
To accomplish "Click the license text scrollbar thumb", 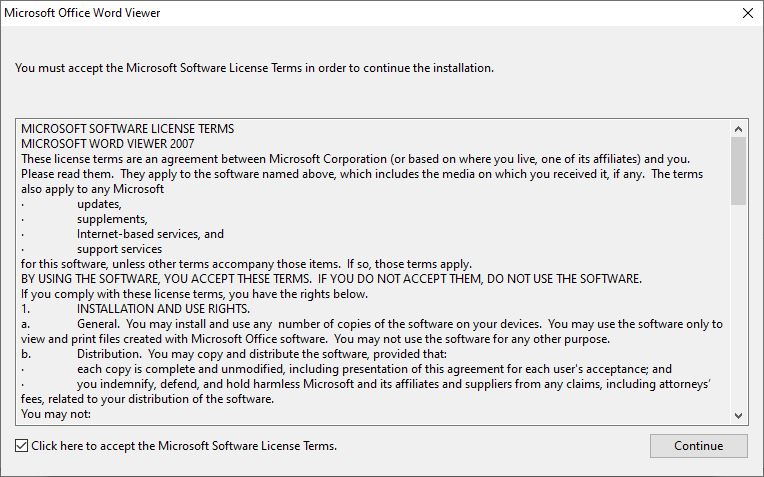I will (738, 171).
